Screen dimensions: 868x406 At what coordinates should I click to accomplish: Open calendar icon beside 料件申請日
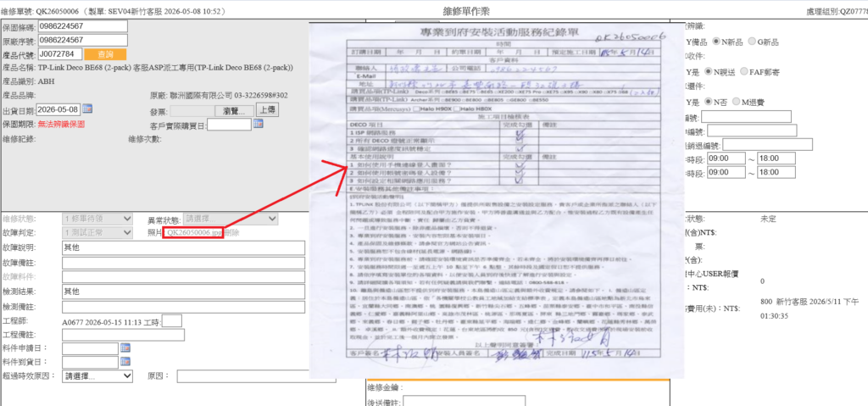point(125,348)
